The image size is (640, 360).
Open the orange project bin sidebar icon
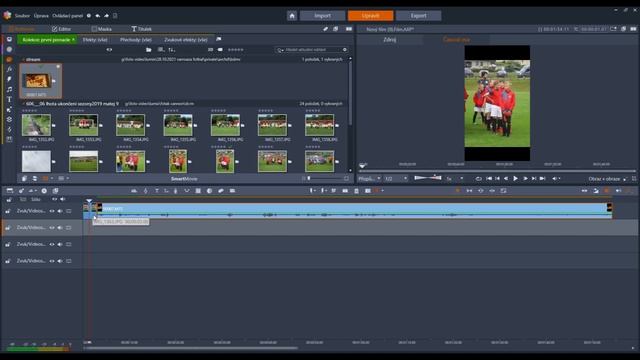click(x=9, y=60)
